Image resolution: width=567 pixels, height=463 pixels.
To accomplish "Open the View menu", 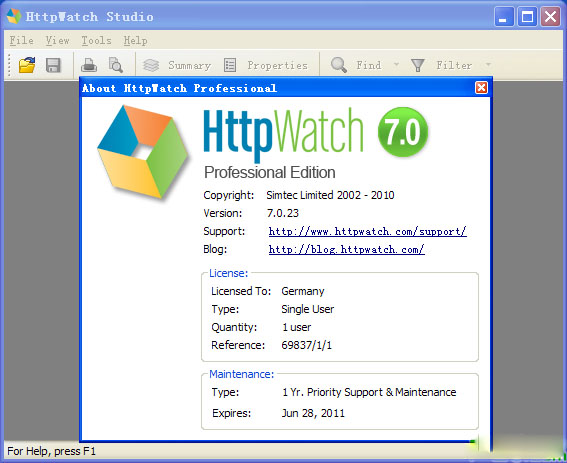I will pyautogui.click(x=57, y=41).
